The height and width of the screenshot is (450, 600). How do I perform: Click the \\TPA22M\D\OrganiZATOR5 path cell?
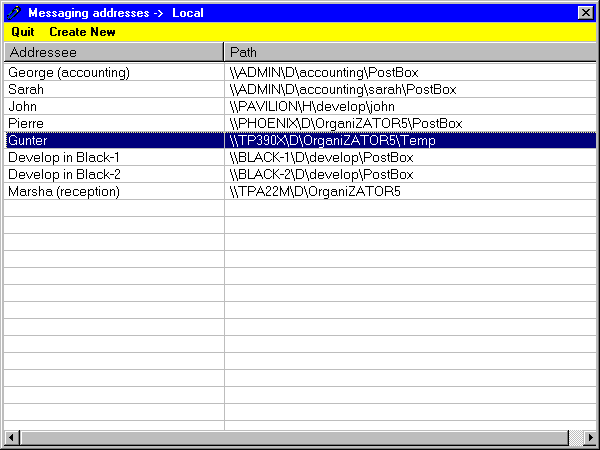coord(315,191)
